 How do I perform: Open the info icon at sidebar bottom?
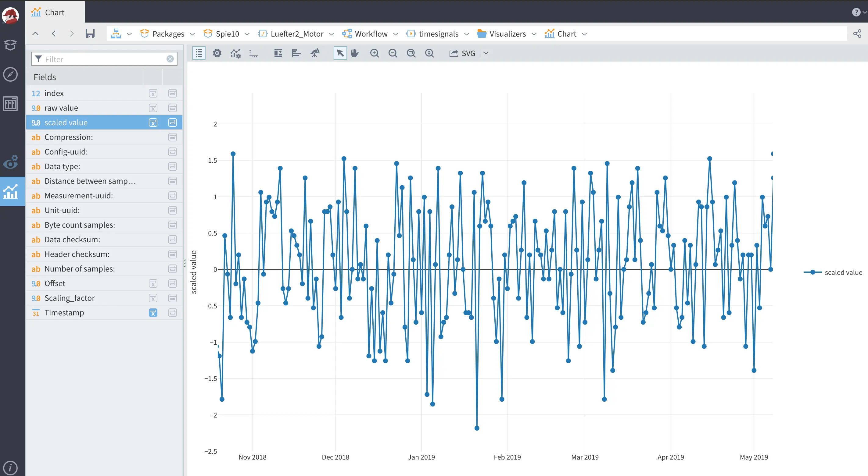tap(10, 467)
